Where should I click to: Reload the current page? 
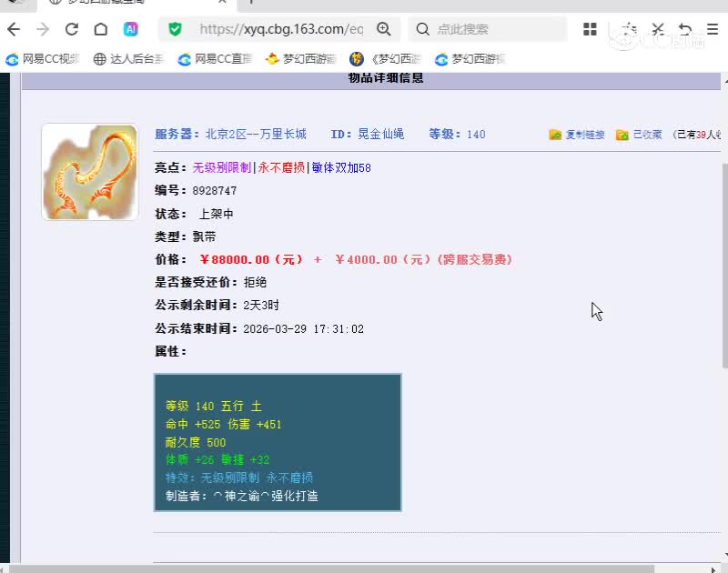(72, 29)
